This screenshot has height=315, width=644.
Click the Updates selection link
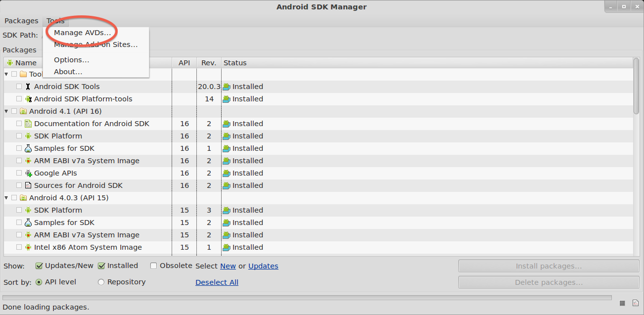263,266
